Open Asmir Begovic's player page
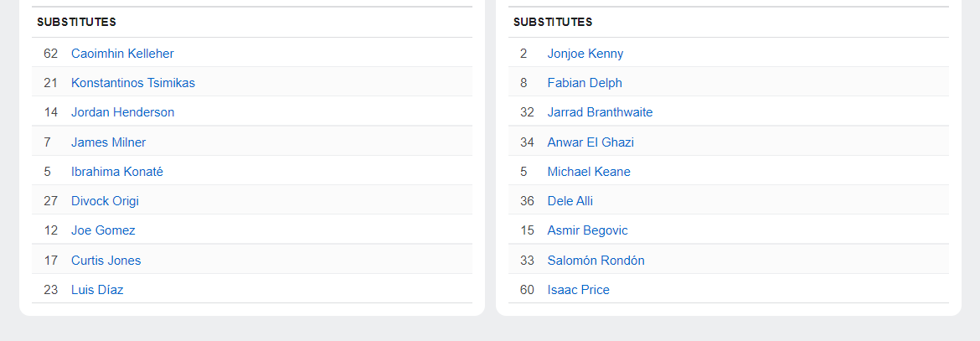Screen dimensions: 980x341 click(x=587, y=231)
